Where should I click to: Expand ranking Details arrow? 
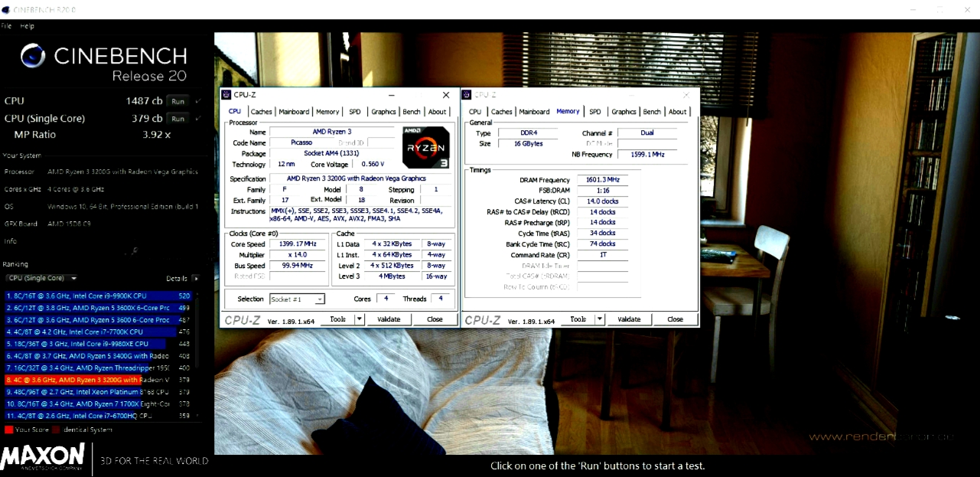coord(196,279)
